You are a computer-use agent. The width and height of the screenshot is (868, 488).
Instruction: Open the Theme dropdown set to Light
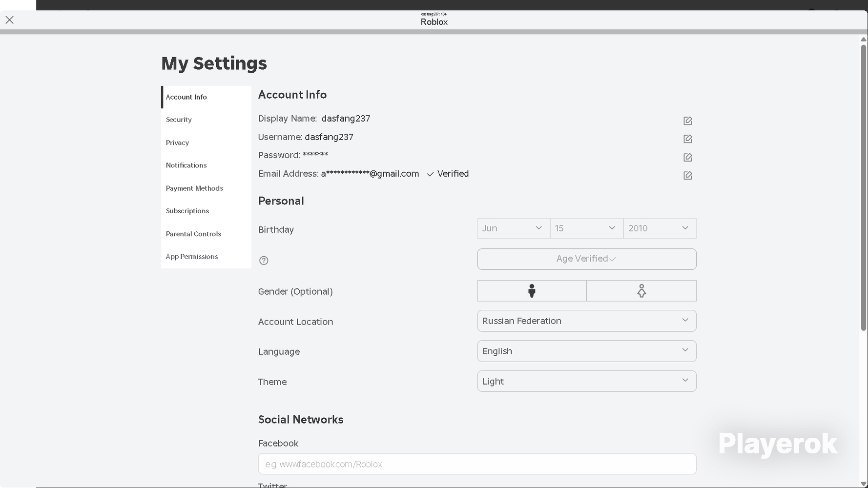[x=587, y=381]
